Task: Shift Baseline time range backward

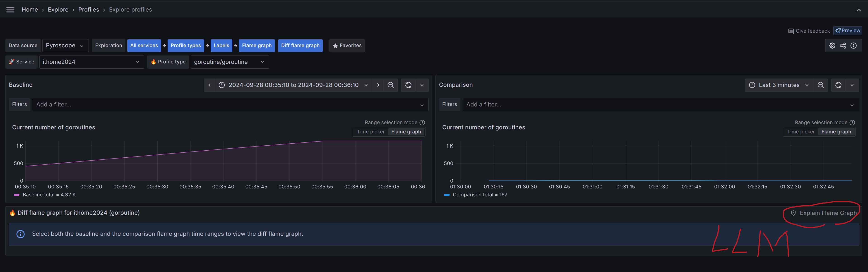Action: pyautogui.click(x=209, y=85)
